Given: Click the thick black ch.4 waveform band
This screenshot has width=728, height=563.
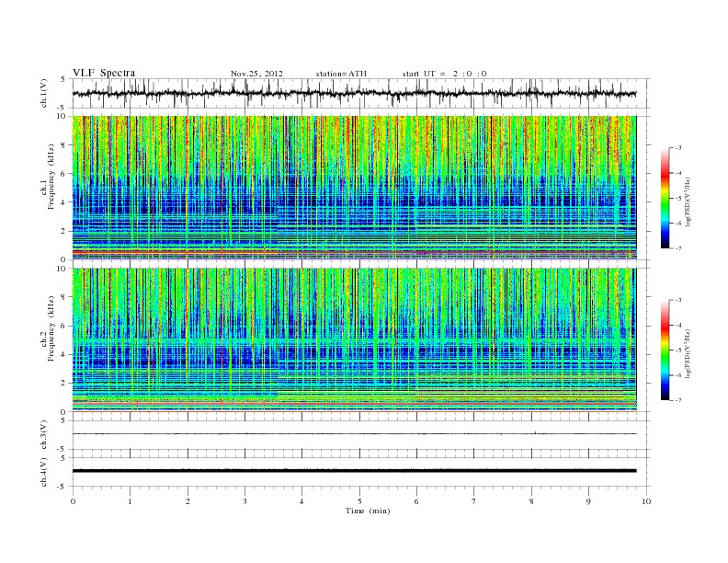Looking at the screenshot, I should tap(354, 471).
